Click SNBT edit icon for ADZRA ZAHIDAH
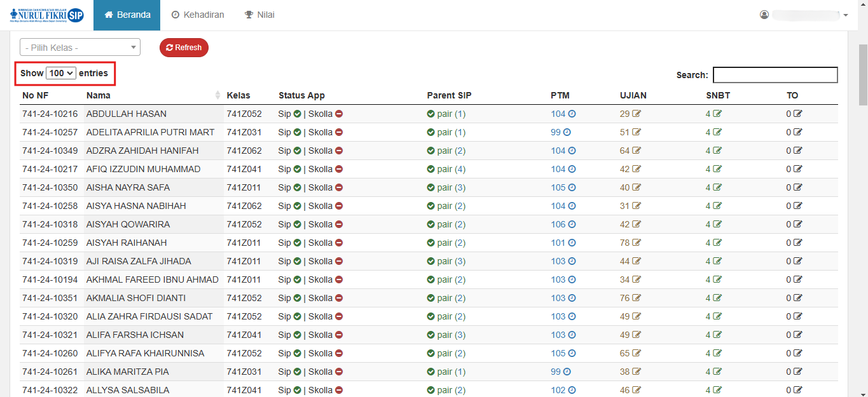The image size is (868, 397). [x=717, y=151]
